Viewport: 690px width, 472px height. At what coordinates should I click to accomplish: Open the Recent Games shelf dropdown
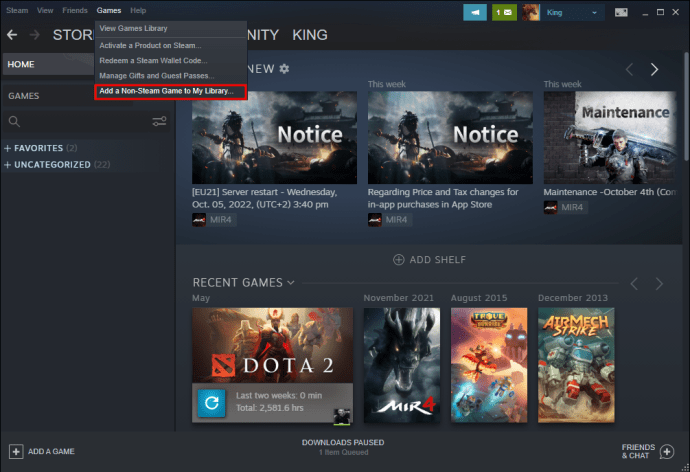pyautogui.click(x=291, y=282)
